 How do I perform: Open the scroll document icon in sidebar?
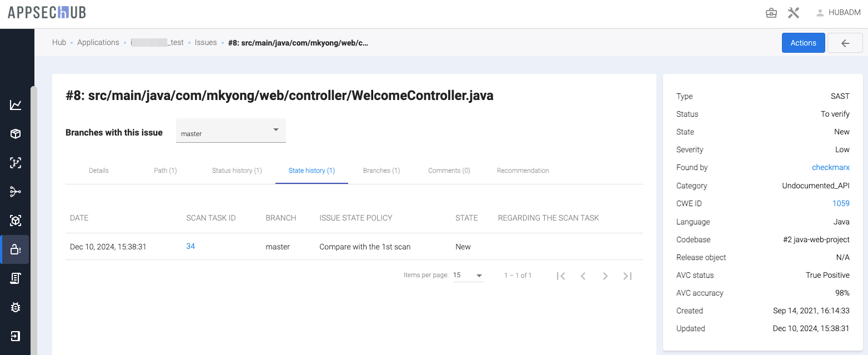(16, 278)
